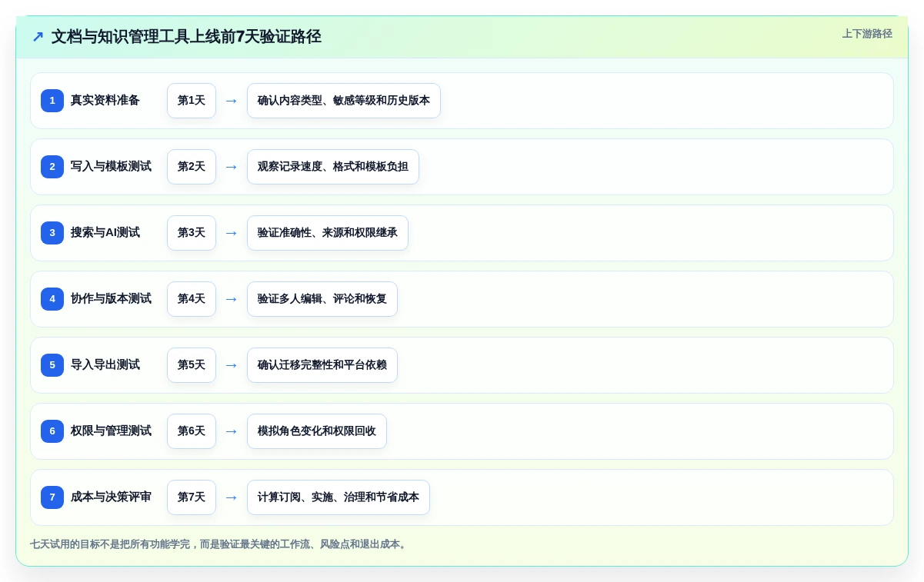
Task: Click the arrow after 第3天
Action: (x=232, y=233)
